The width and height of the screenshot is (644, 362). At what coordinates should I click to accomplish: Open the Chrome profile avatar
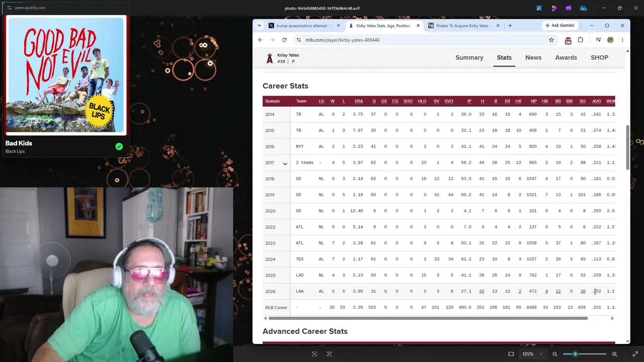[610, 40]
